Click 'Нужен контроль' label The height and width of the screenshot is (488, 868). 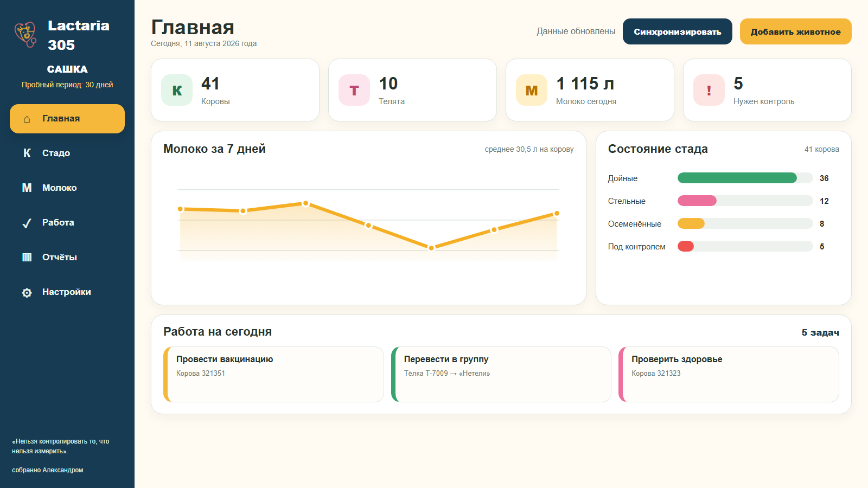(764, 101)
